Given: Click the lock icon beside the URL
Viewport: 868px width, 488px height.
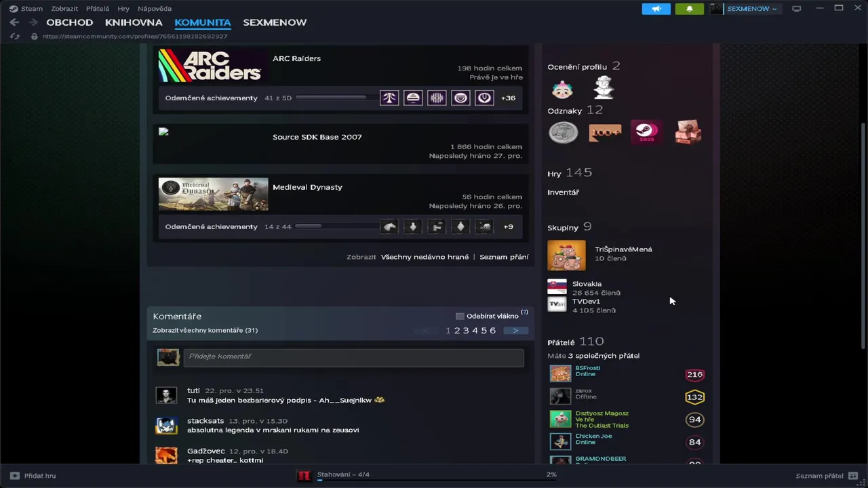Looking at the screenshot, I should click(x=34, y=36).
